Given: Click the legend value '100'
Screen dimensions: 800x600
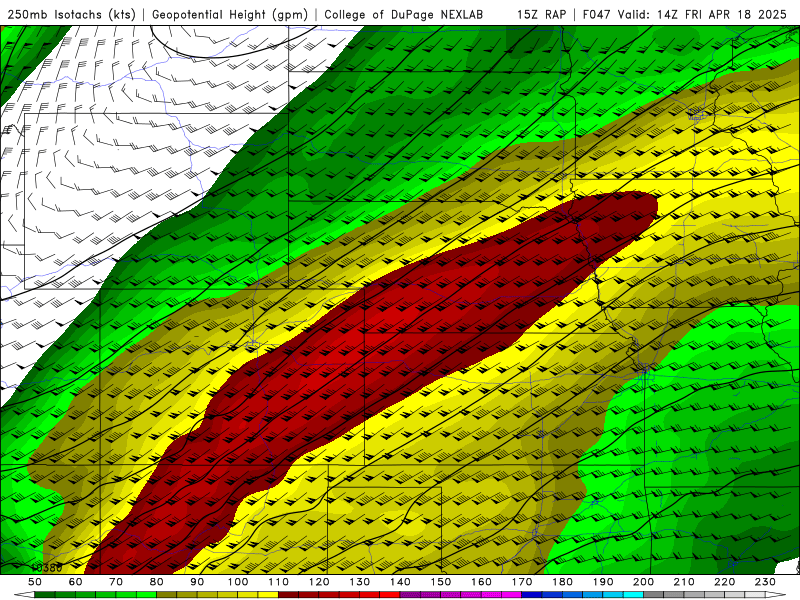Looking at the screenshot, I should pyautogui.click(x=238, y=582).
